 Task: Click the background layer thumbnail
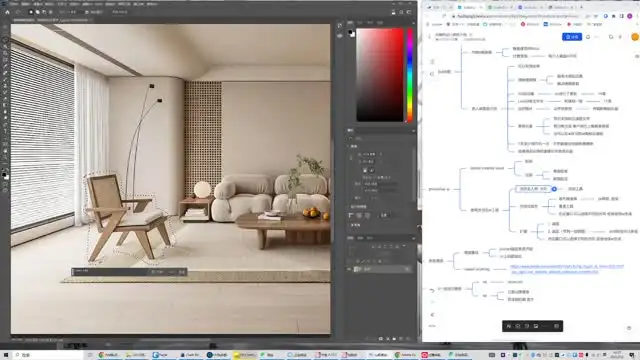coord(357,269)
